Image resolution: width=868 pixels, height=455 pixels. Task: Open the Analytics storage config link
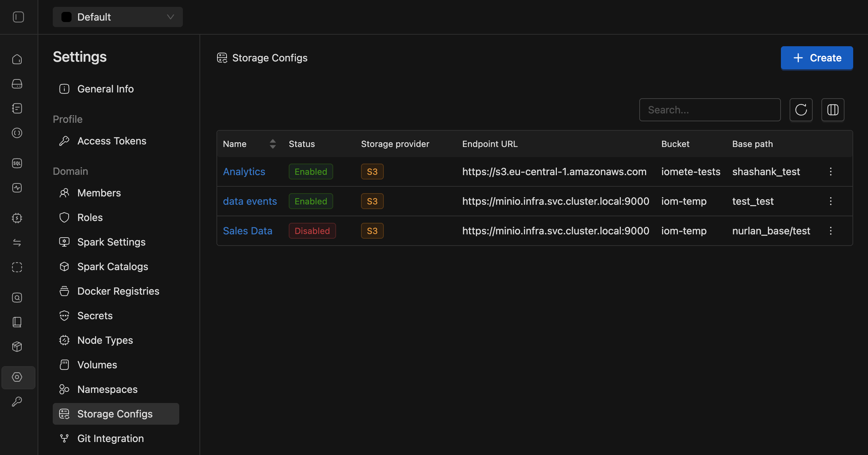coord(244,172)
